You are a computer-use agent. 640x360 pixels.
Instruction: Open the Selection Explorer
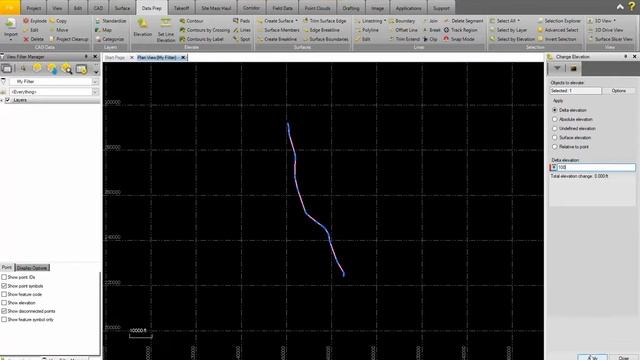click(x=559, y=21)
